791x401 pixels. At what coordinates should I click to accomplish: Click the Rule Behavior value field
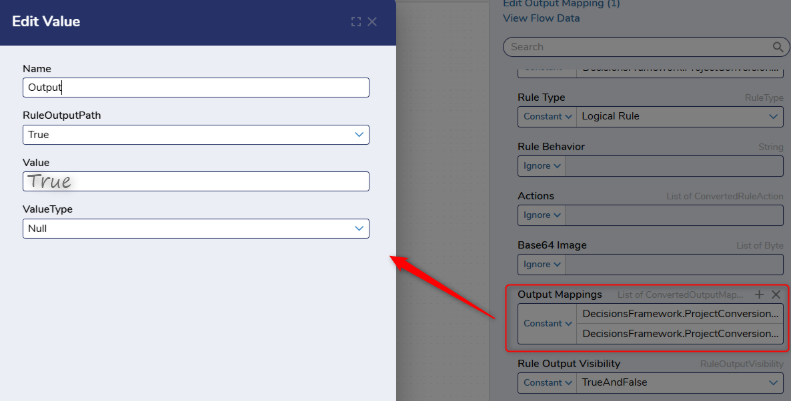674,166
